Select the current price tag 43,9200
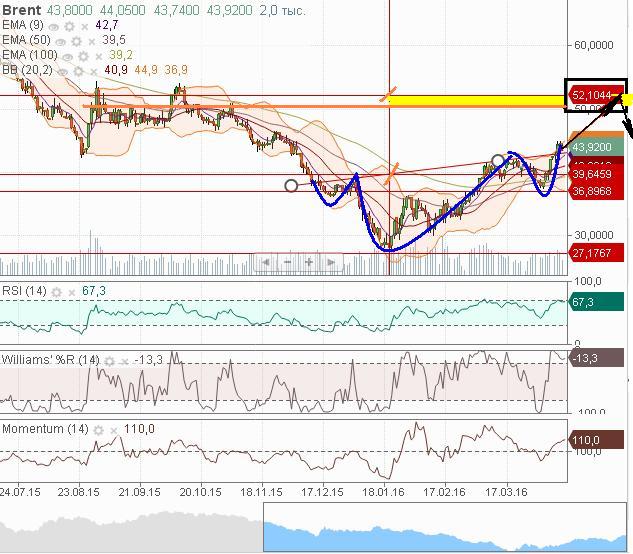 click(x=596, y=147)
